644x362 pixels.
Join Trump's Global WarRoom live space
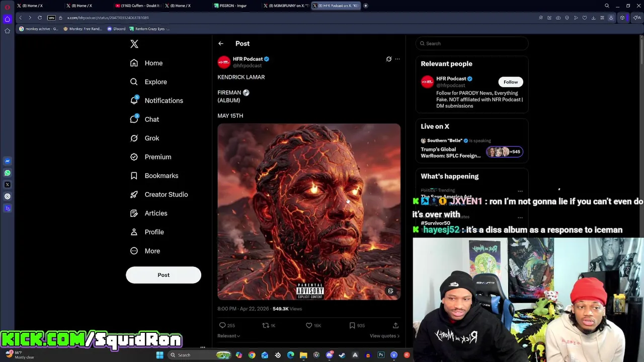(450, 152)
